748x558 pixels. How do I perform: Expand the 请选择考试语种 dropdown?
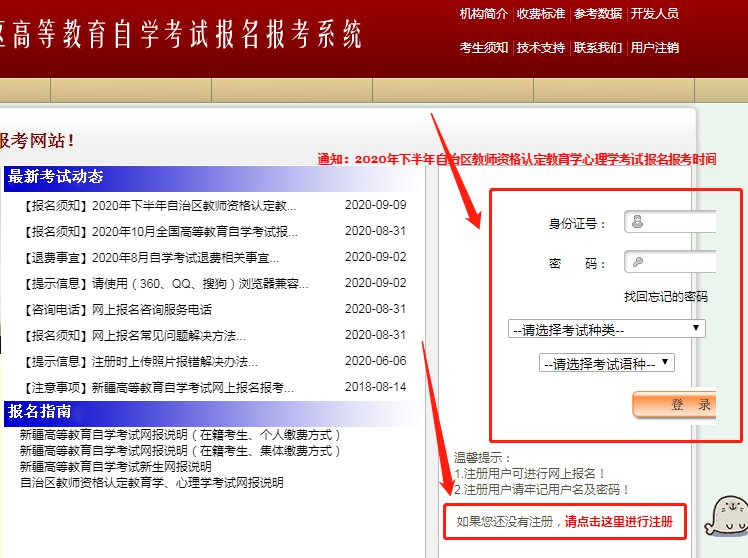607,363
